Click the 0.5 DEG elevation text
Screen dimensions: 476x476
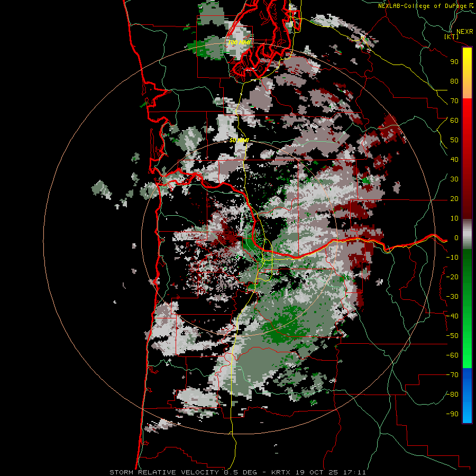pos(240,472)
